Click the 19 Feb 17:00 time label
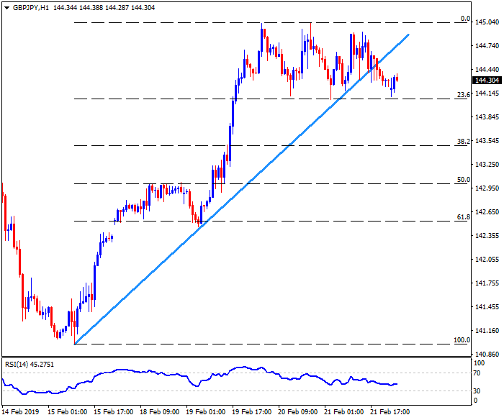This screenshot has width=504, height=420. coord(251,412)
